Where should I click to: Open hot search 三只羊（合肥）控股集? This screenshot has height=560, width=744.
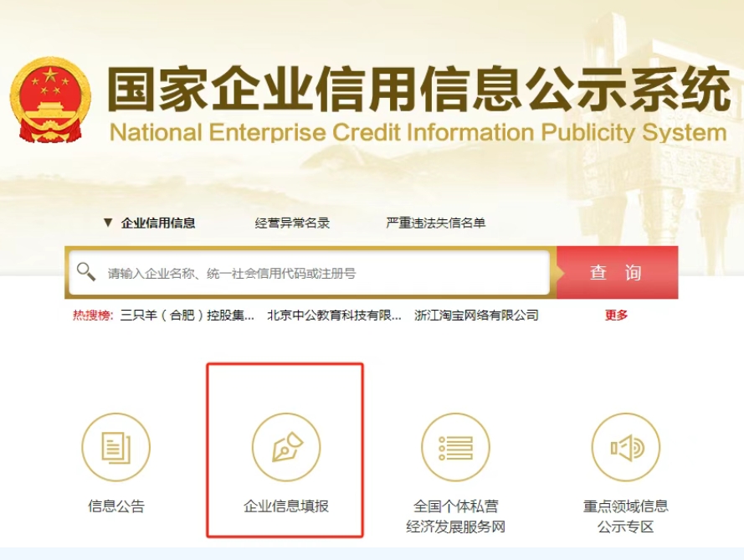187,315
